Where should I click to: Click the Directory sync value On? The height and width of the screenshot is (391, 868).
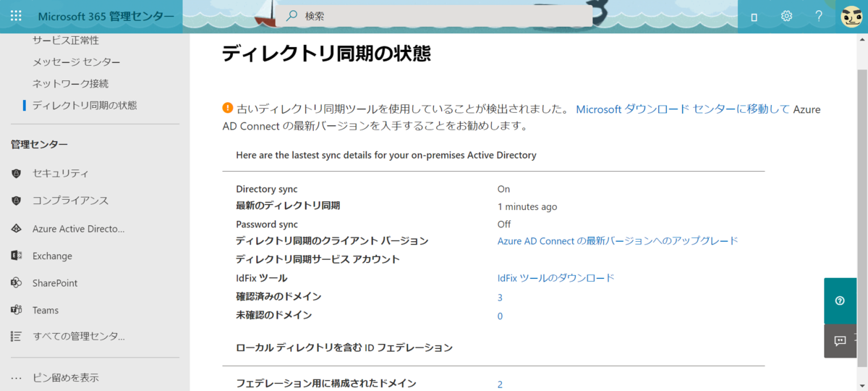503,189
